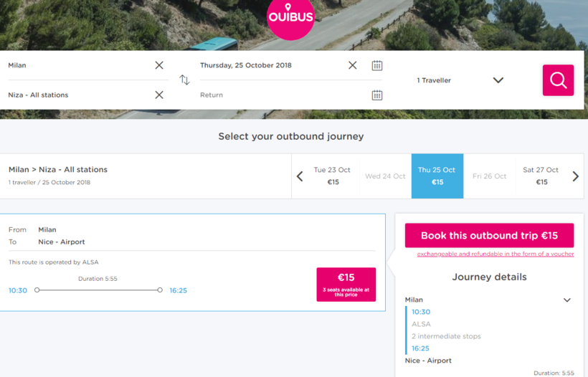Clear the Milan departure field
Image resolution: width=588 pixels, height=377 pixels.
[x=159, y=65]
